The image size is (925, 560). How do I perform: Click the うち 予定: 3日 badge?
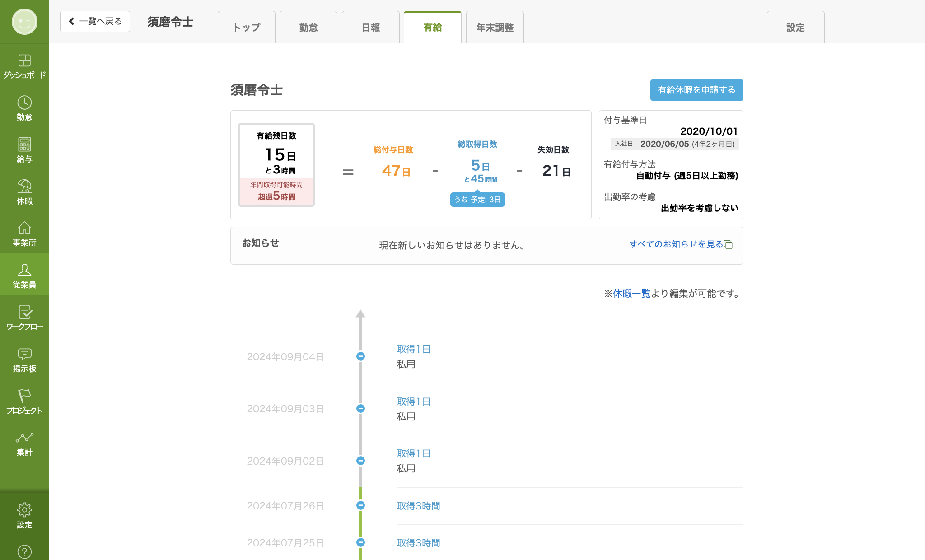(x=477, y=200)
